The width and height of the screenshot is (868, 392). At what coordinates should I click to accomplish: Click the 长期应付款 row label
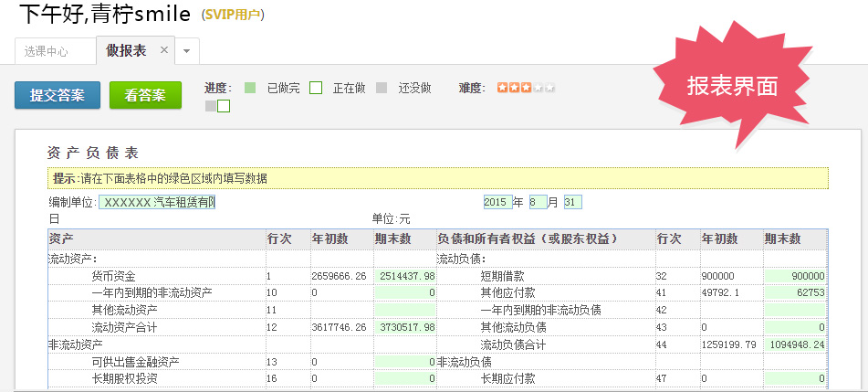[507, 378]
